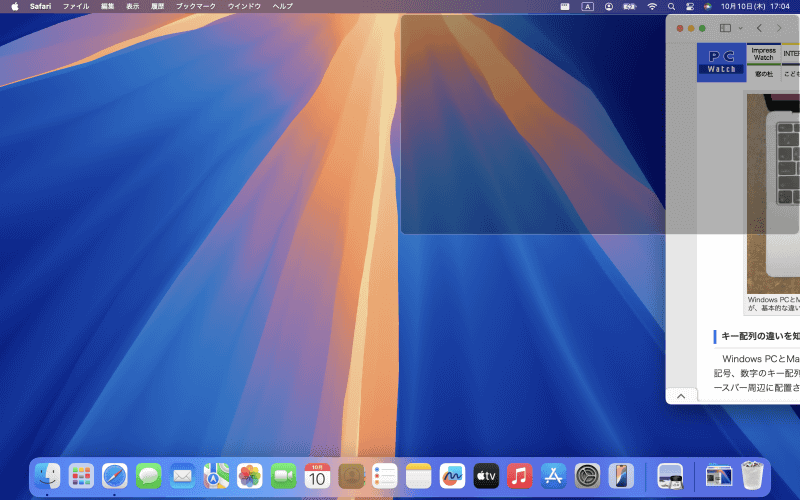Open the ヘルプ menu
This screenshot has width=800, height=500.
283,7
